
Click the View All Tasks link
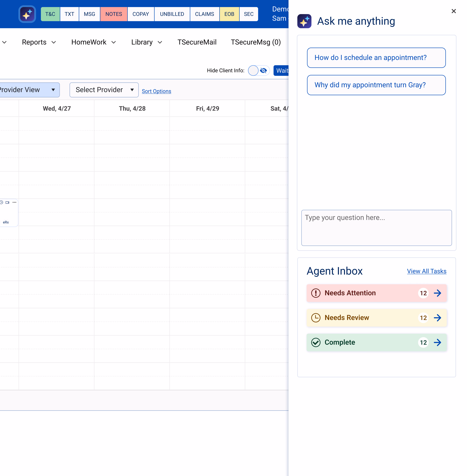(x=427, y=271)
